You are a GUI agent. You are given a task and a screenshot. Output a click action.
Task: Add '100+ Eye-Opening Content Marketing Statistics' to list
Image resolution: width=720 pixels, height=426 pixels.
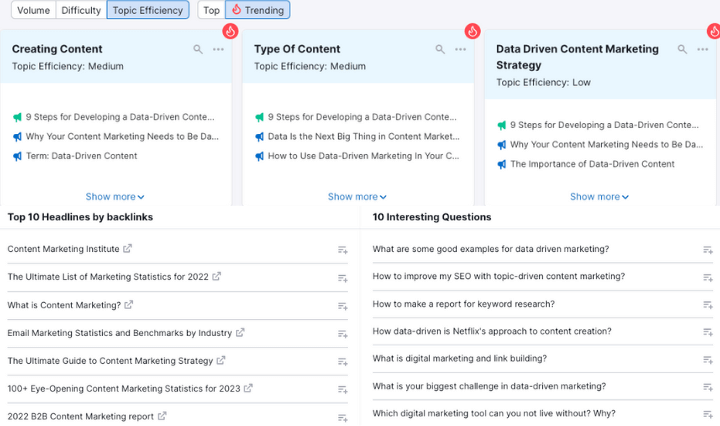click(x=343, y=390)
